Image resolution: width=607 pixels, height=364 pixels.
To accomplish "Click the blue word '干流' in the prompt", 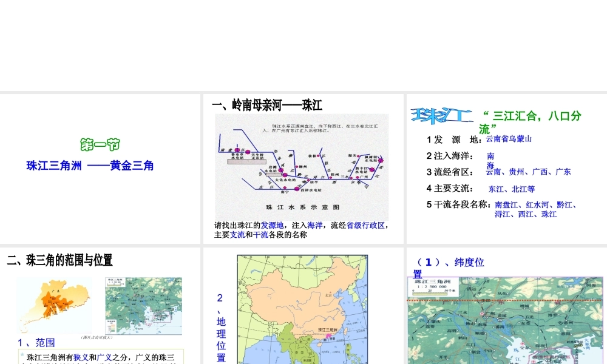I will [260, 235].
